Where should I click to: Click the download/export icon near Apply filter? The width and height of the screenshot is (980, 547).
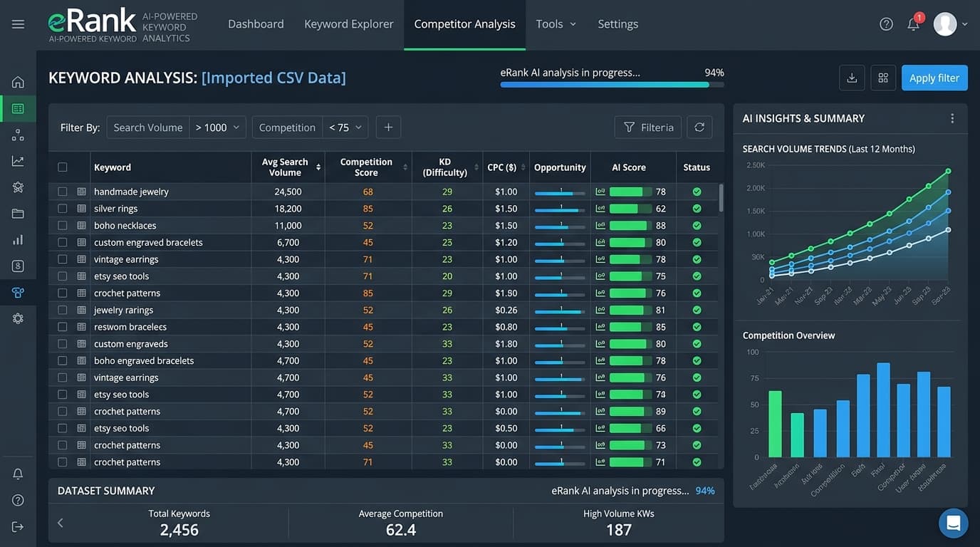tap(852, 78)
